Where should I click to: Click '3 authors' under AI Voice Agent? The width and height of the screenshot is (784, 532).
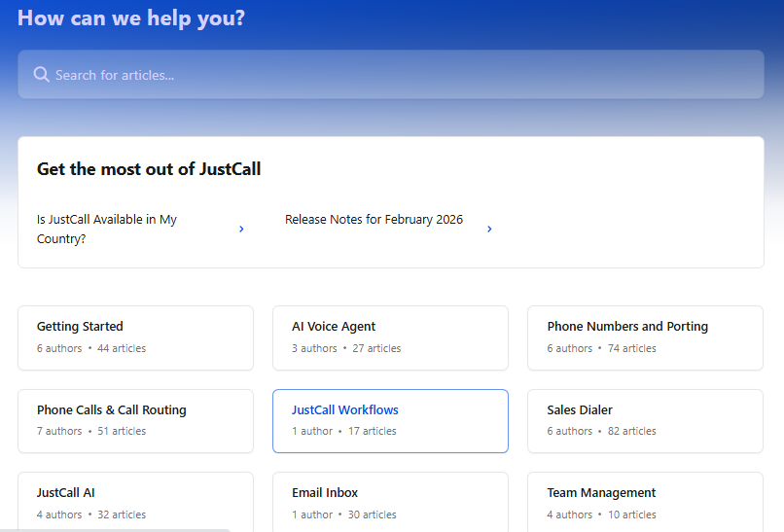(x=314, y=348)
